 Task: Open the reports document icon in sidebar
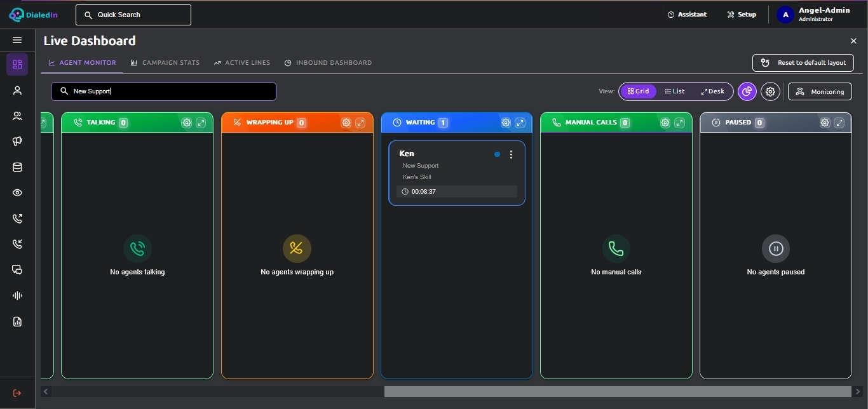[17, 321]
